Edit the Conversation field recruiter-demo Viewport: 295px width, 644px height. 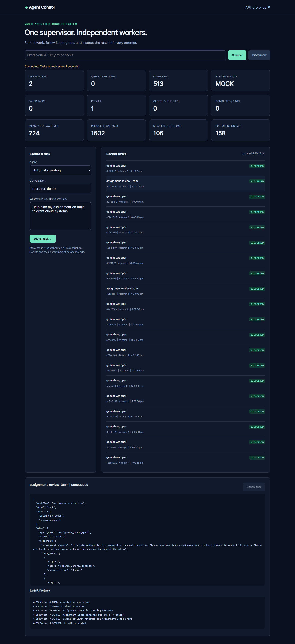[60, 189]
